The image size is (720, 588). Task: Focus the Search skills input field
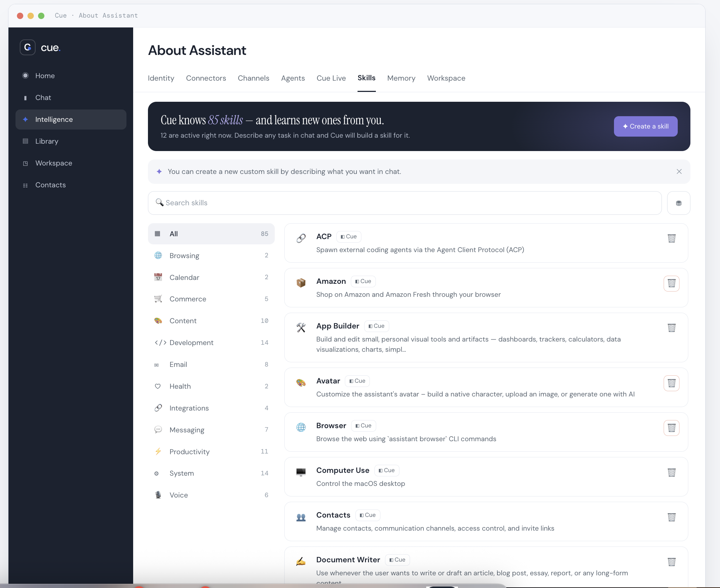tap(404, 203)
